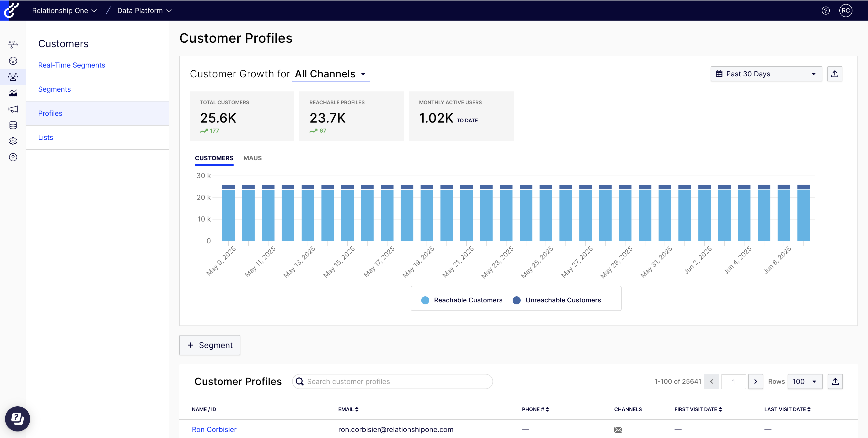Screen dimensions: 868x438
Task: Select the dashboard gauge icon
Action: tap(13, 61)
